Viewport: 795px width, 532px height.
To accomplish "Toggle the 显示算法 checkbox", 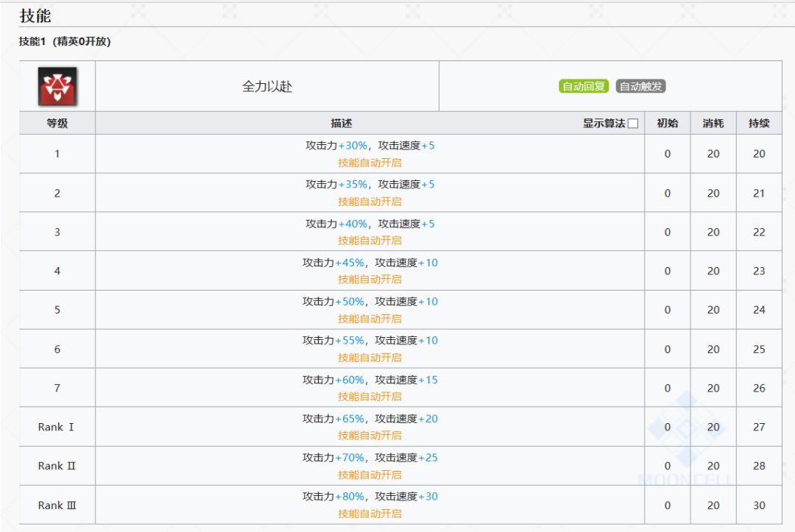I will [633, 124].
